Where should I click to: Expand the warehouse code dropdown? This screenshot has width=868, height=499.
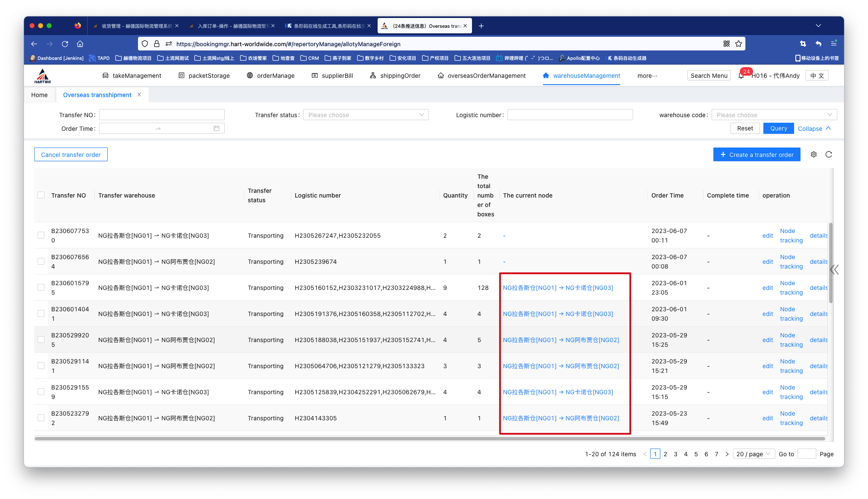click(774, 115)
